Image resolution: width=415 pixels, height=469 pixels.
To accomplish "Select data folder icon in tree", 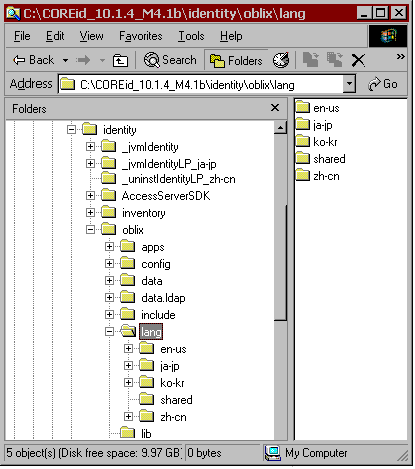I will (x=127, y=280).
